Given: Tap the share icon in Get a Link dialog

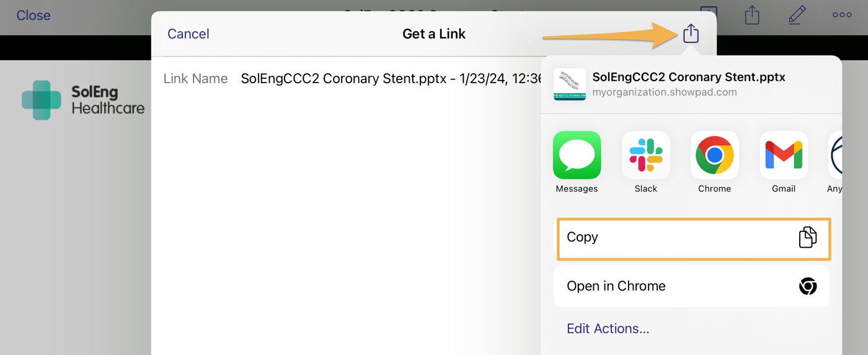Looking at the screenshot, I should tap(691, 33).
